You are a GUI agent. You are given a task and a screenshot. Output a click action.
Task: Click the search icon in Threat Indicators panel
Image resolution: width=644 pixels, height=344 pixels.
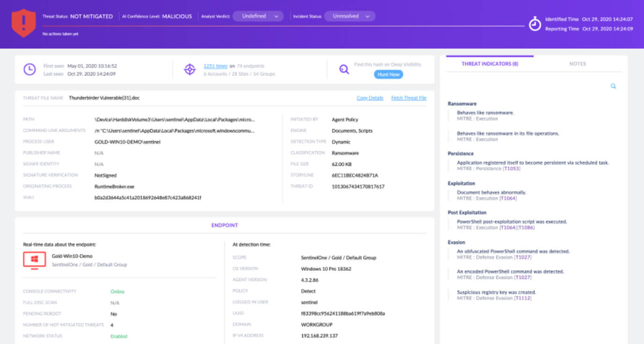613,86
